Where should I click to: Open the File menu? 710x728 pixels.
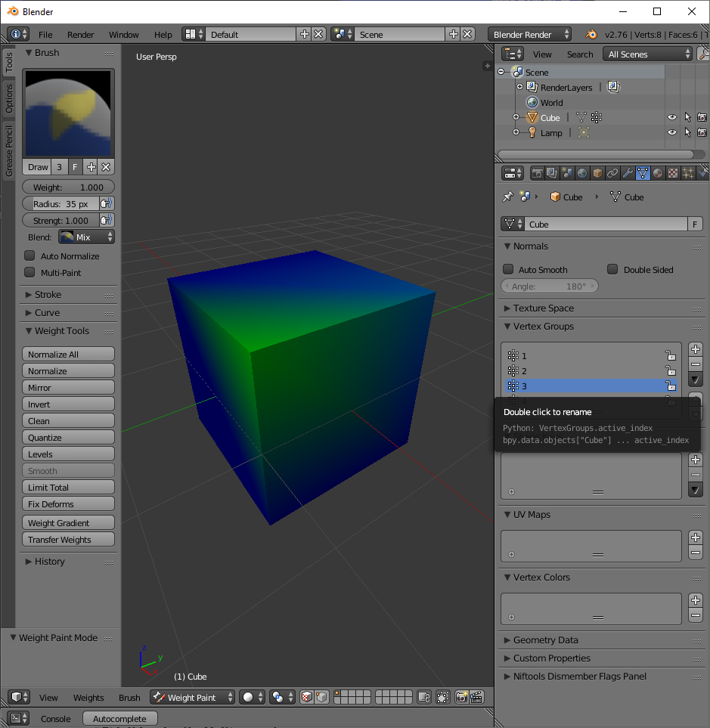45,35
